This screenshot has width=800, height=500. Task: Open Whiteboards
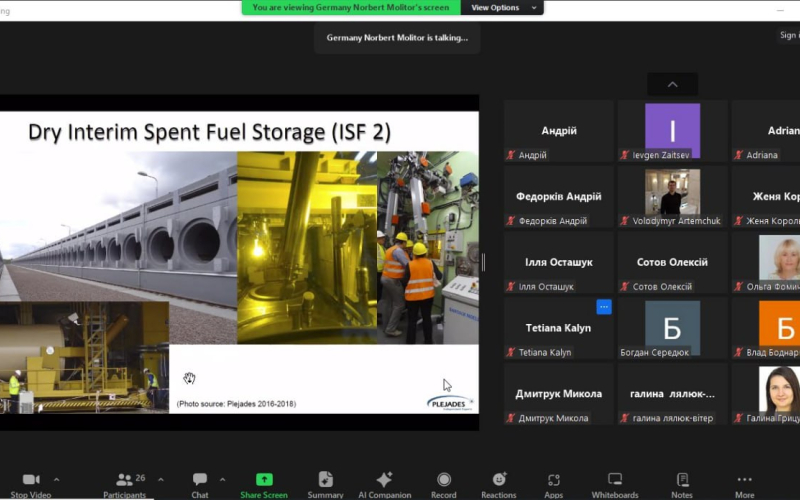pos(615,486)
